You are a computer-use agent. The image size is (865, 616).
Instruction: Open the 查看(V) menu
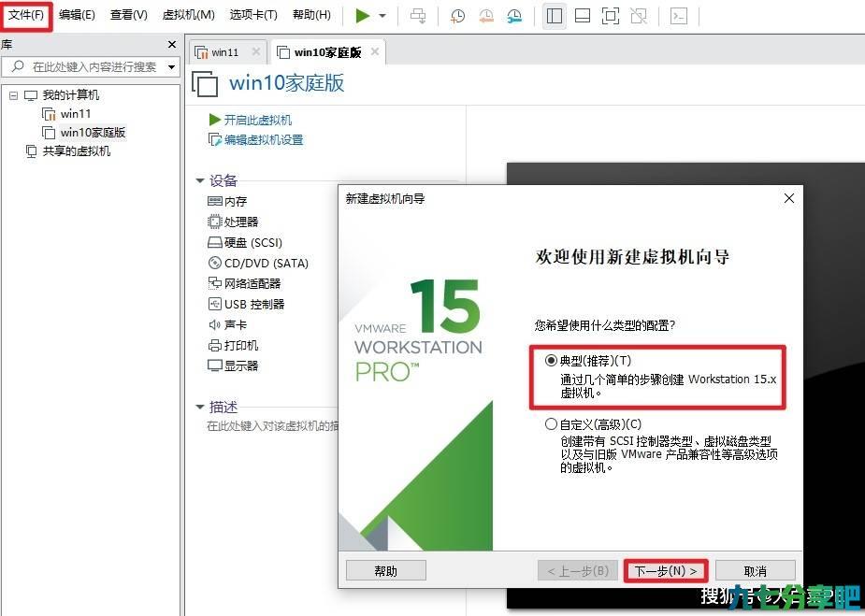pyautogui.click(x=128, y=15)
